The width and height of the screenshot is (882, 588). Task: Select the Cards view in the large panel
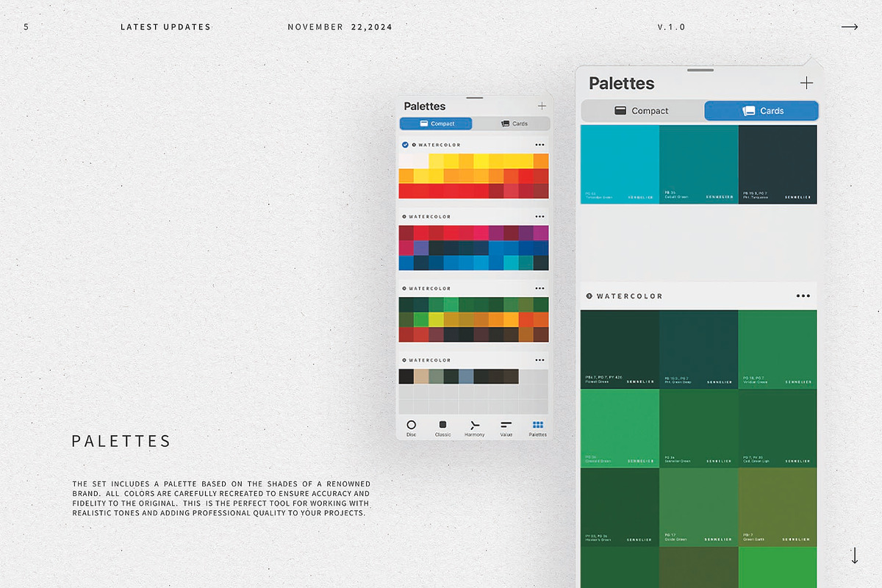761,111
